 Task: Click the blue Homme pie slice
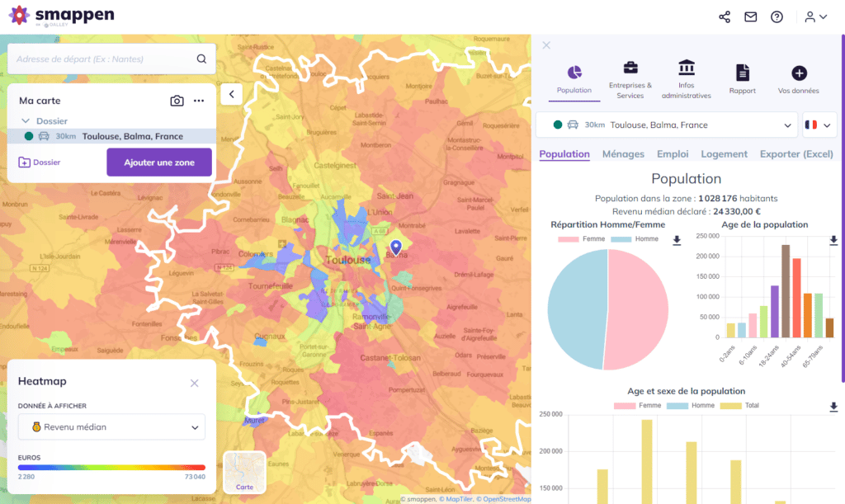[577, 309]
